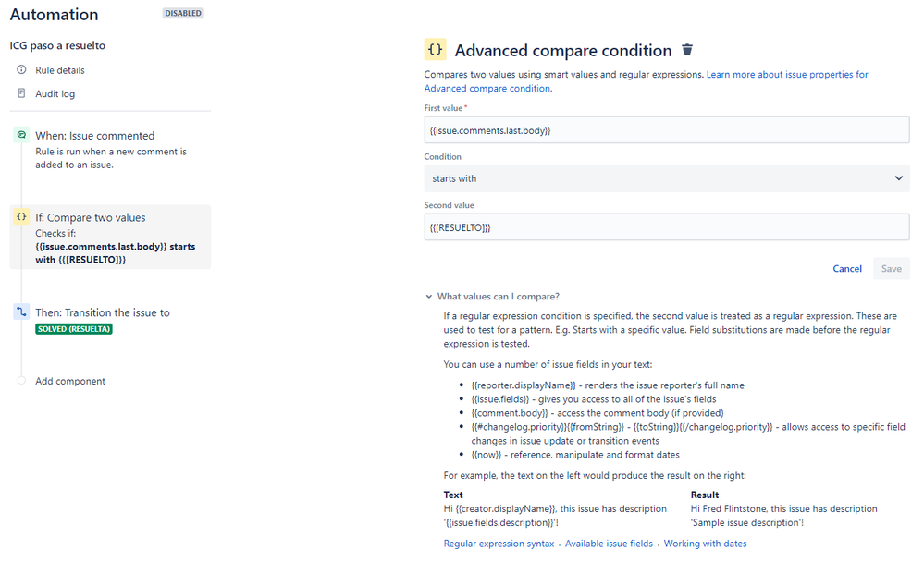Click the Issue commented trigger icon

click(x=22, y=135)
